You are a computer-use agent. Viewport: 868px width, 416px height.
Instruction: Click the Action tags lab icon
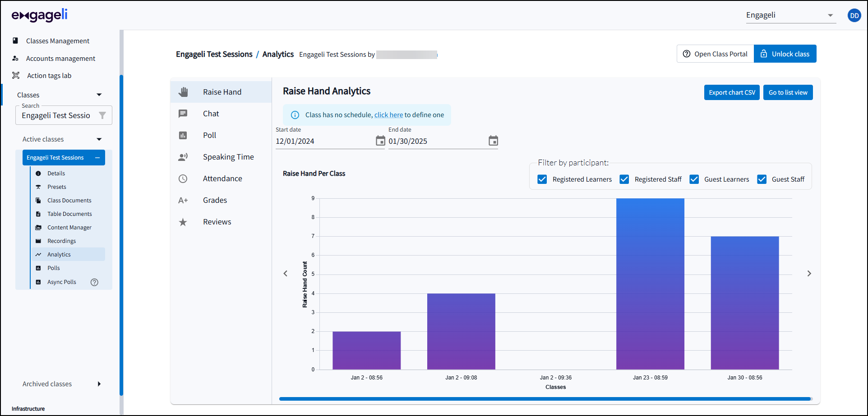pyautogui.click(x=16, y=75)
